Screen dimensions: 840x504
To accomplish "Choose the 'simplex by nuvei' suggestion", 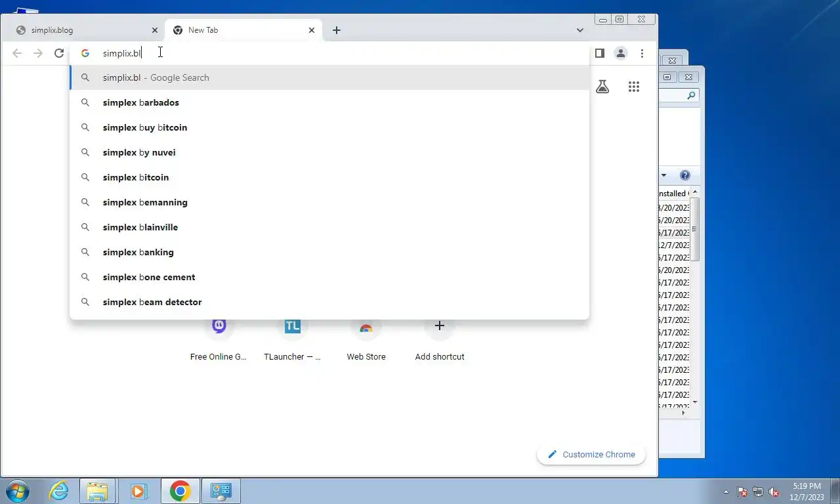I will (x=329, y=152).
